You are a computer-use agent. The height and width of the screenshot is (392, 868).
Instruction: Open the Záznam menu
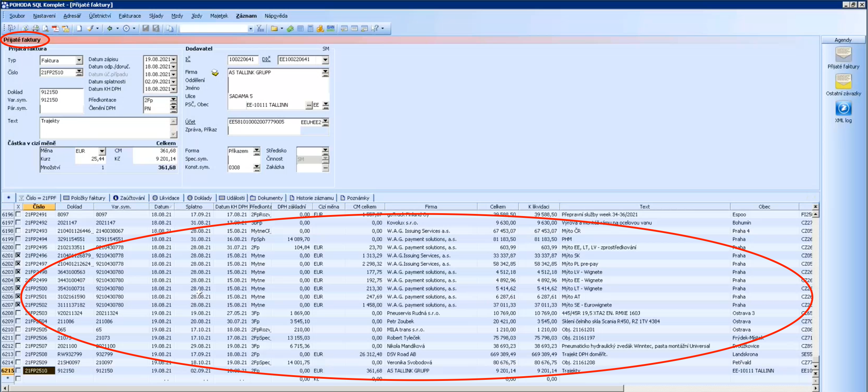pyautogui.click(x=246, y=16)
